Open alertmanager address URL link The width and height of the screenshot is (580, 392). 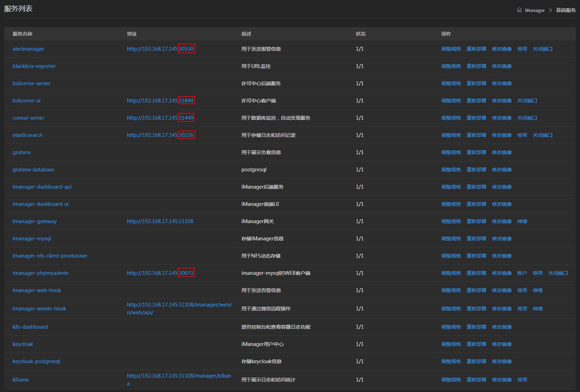[x=160, y=49]
